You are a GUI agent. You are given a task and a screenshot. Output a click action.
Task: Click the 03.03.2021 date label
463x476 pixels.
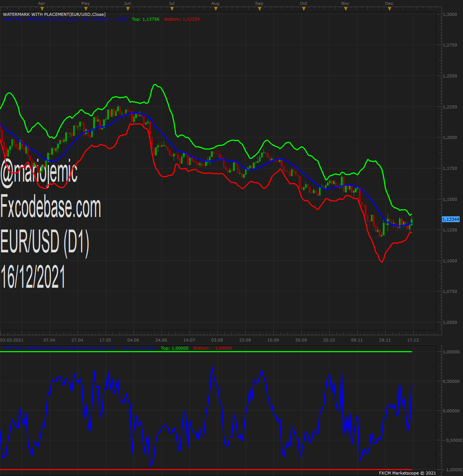(12, 340)
